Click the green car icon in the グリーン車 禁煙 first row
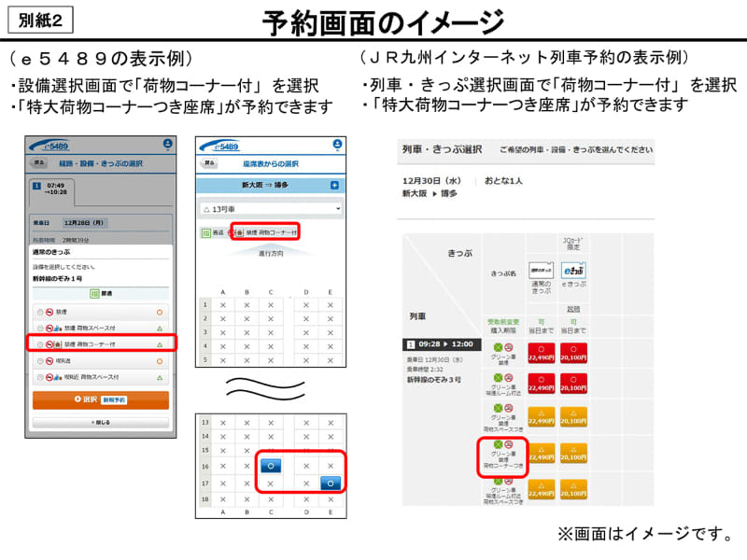This screenshot has height=560, width=747. pos(499,347)
